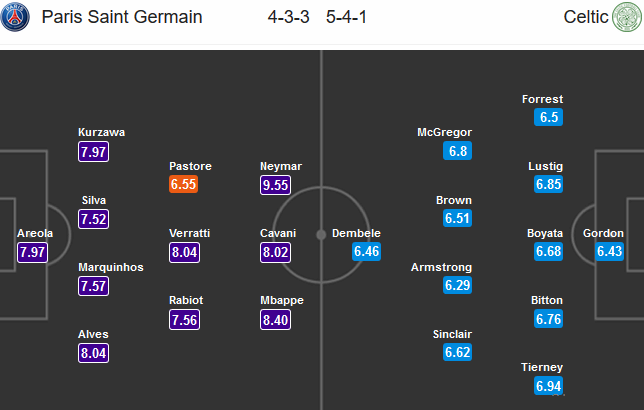Image resolution: width=644 pixels, height=410 pixels.
Task: Click Tierney's 6.94 rating badge
Action: pyautogui.click(x=548, y=386)
